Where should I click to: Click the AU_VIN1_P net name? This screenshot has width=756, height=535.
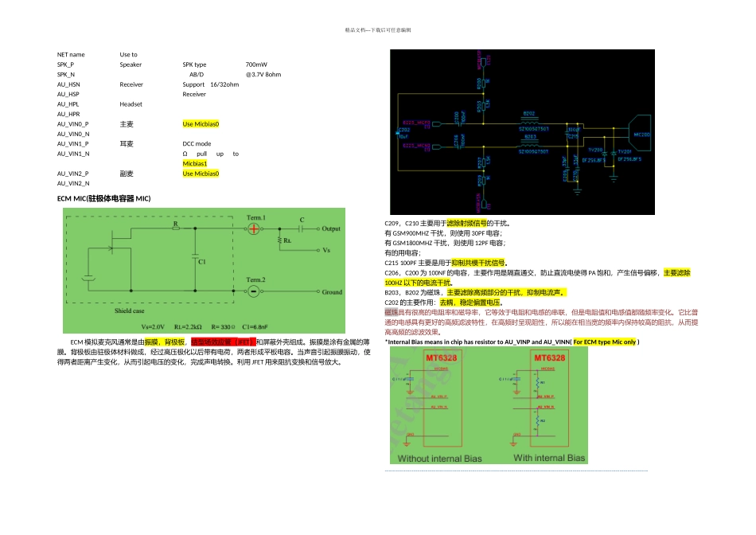[x=72, y=144]
